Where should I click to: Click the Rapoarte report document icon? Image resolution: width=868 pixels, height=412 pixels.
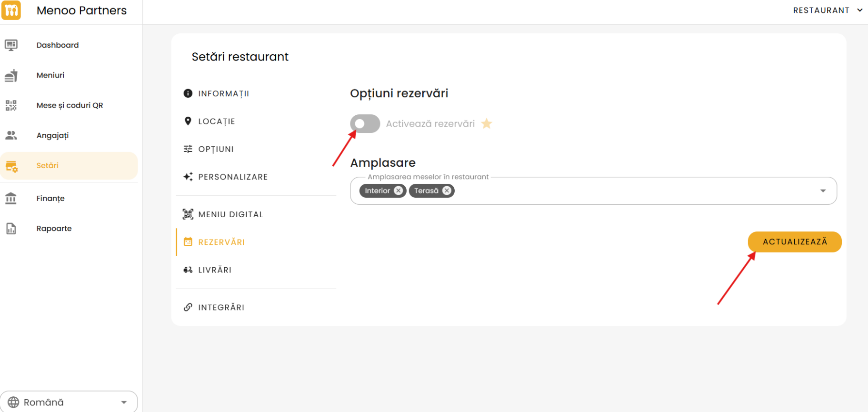pos(11,229)
